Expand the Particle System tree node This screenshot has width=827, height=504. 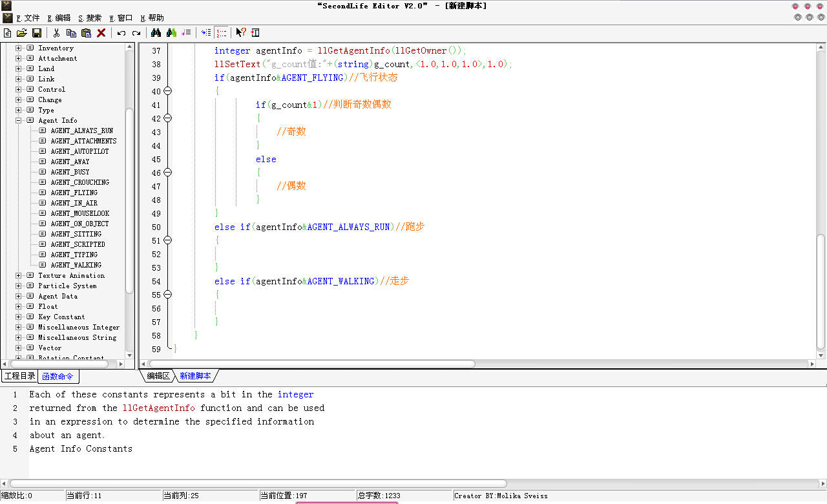(x=19, y=286)
